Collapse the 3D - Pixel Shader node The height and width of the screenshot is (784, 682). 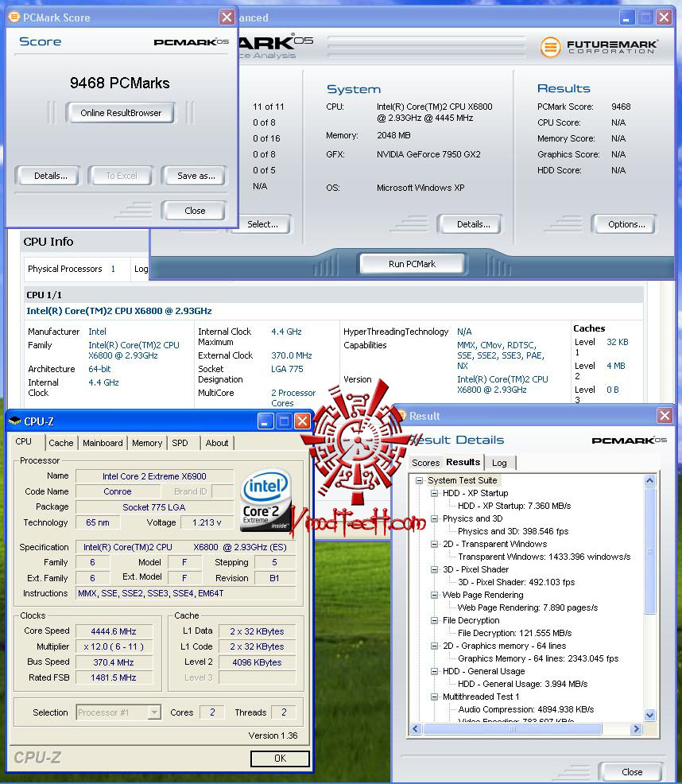pos(435,569)
